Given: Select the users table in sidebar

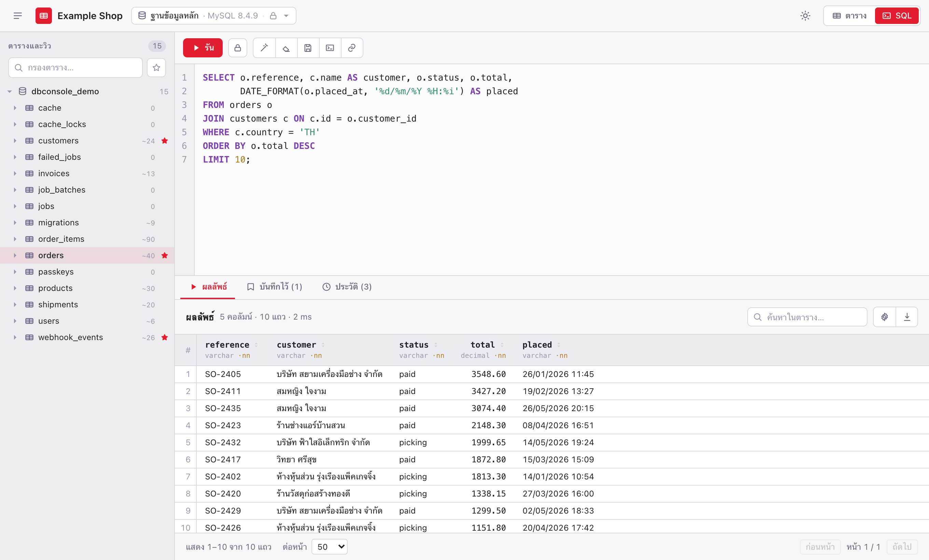Looking at the screenshot, I should point(87,321).
